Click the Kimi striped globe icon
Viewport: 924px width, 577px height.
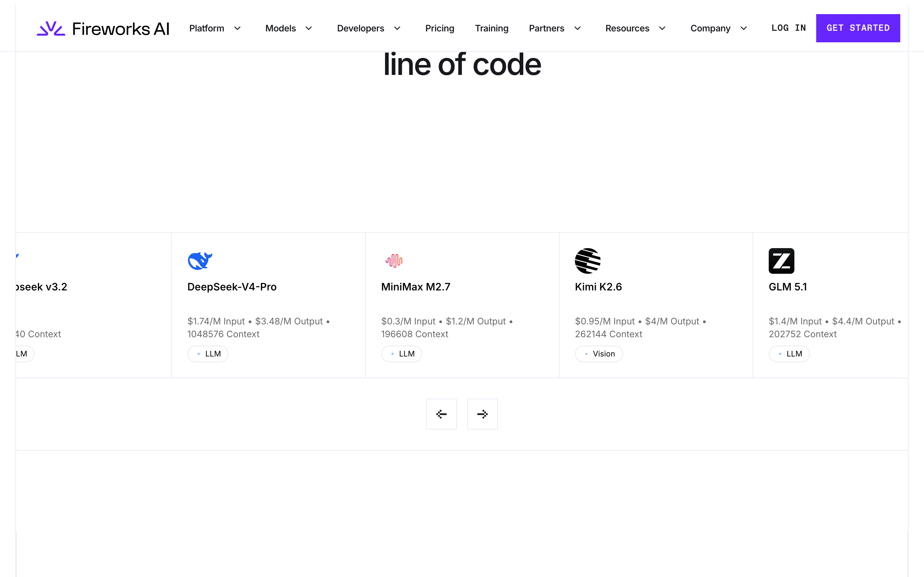pos(588,261)
